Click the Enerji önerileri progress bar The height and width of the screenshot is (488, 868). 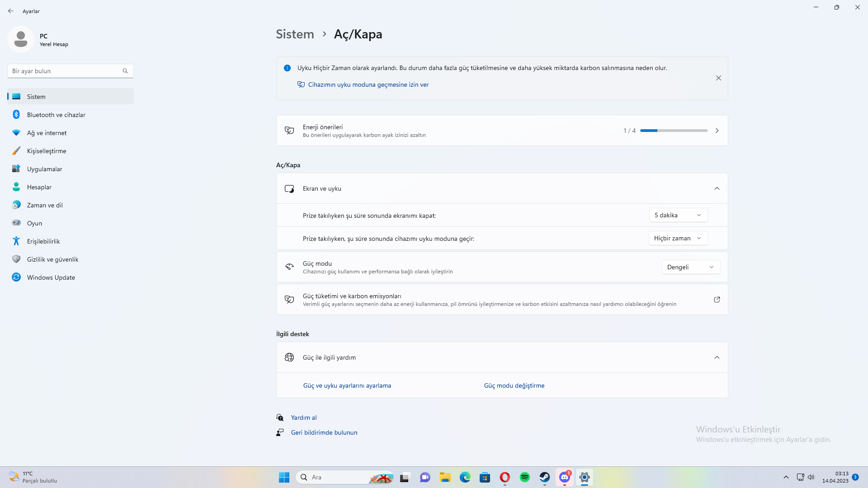click(674, 131)
